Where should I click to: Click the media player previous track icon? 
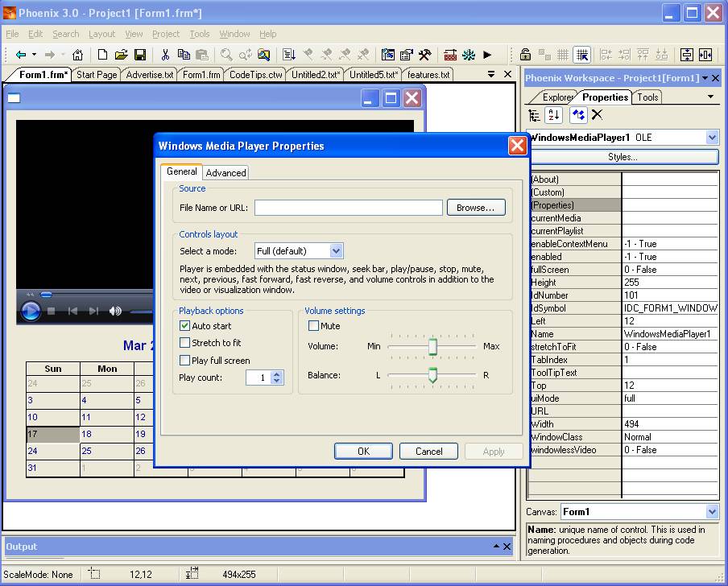point(72,311)
